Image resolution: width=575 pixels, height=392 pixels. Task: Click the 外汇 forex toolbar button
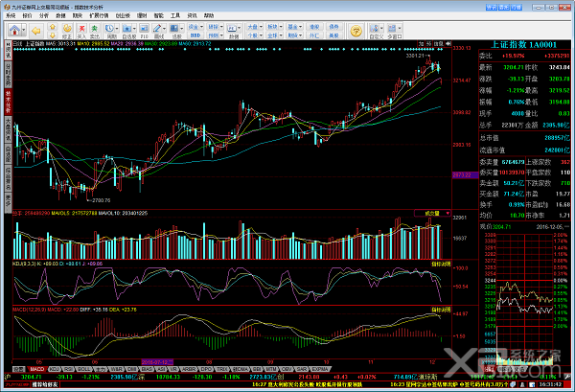314,35
